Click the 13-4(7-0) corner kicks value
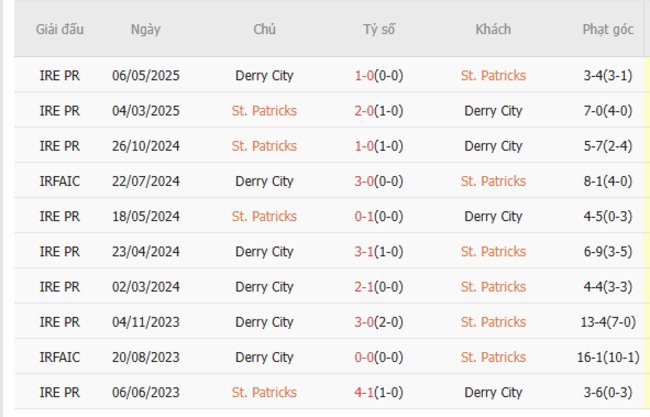 pos(608,322)
